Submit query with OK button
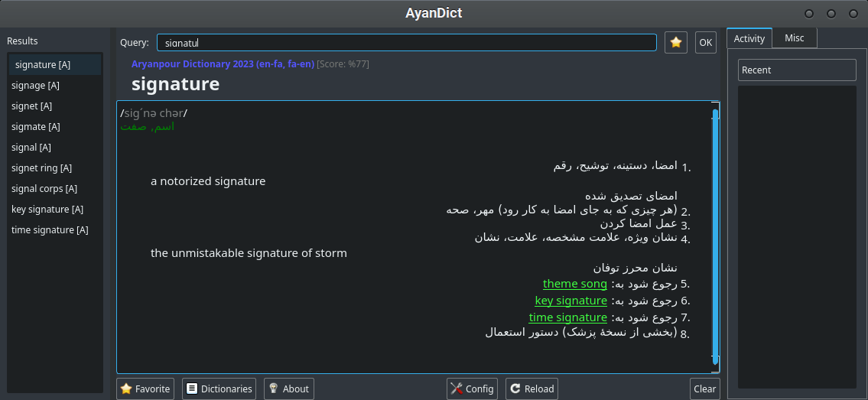Screen dimensions: 868x400 [706, 43]
